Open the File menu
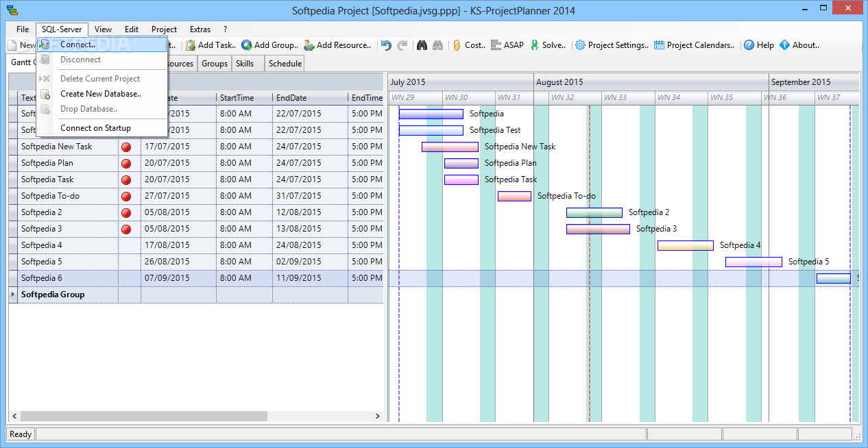868x448 pixels. [23, 29]
